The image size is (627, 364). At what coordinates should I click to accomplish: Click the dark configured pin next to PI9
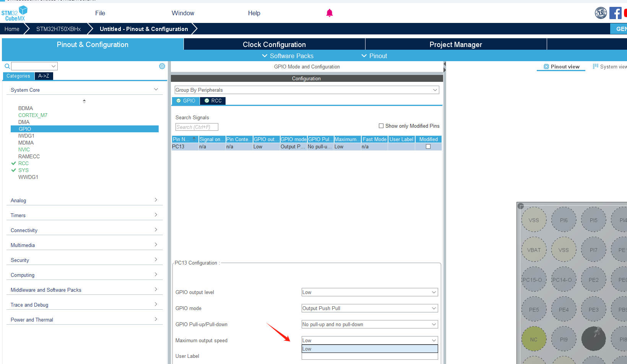pyautogui.click(x=594, y=339)
